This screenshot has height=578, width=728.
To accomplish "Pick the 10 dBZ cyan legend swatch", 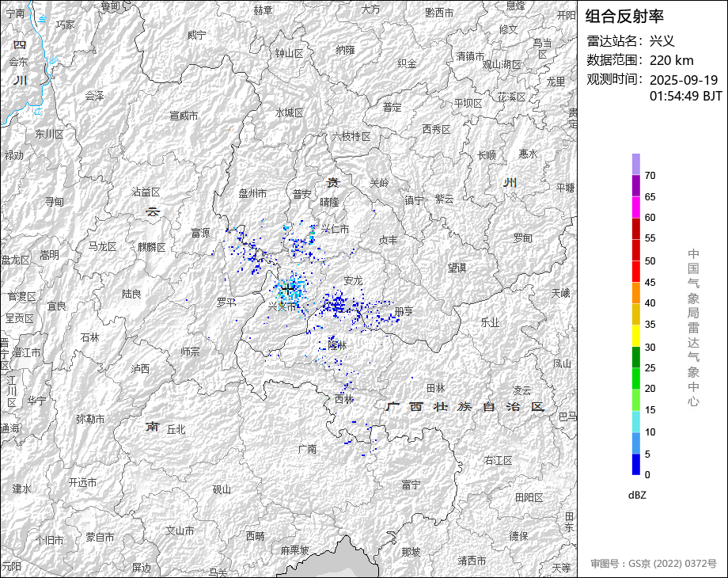I will (x=635, y=421).
